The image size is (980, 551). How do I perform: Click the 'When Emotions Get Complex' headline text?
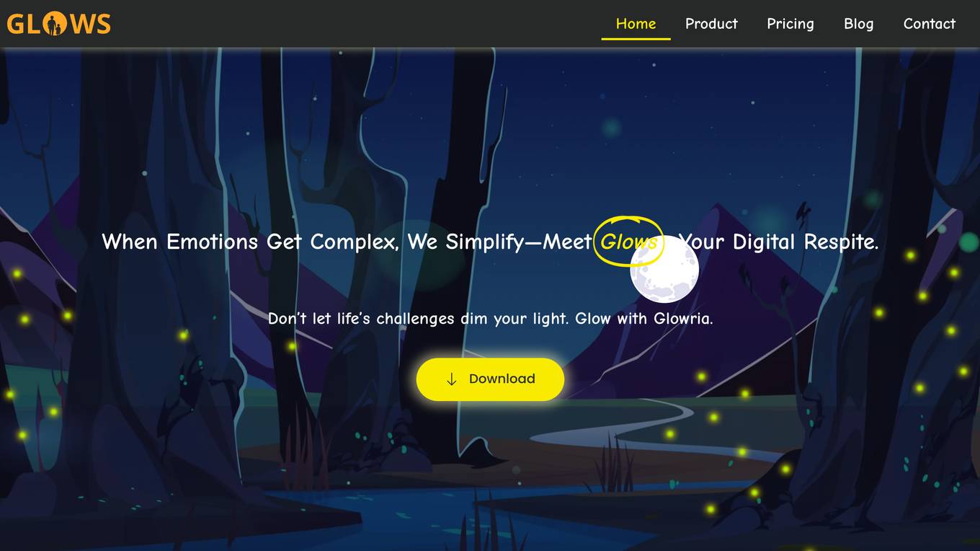click(250, 242)
